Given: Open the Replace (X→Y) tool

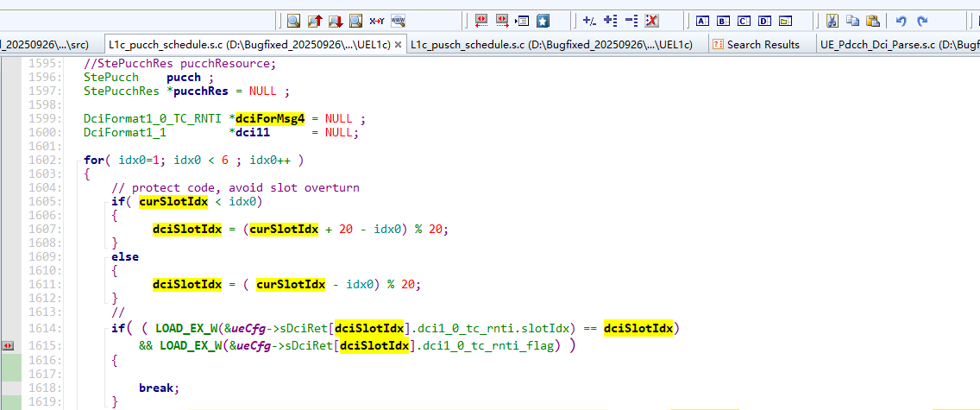Looking at the screenshot, I should tap(377, 21).
